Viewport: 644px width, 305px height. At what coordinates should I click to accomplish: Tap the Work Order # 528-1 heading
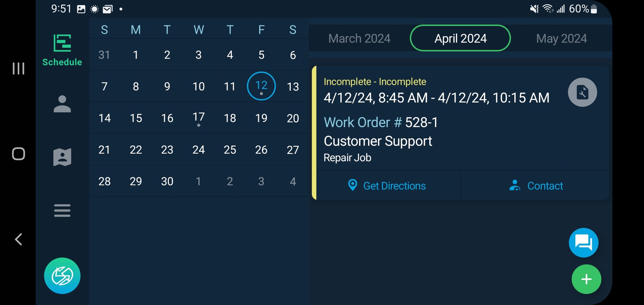tap(381, 122)
